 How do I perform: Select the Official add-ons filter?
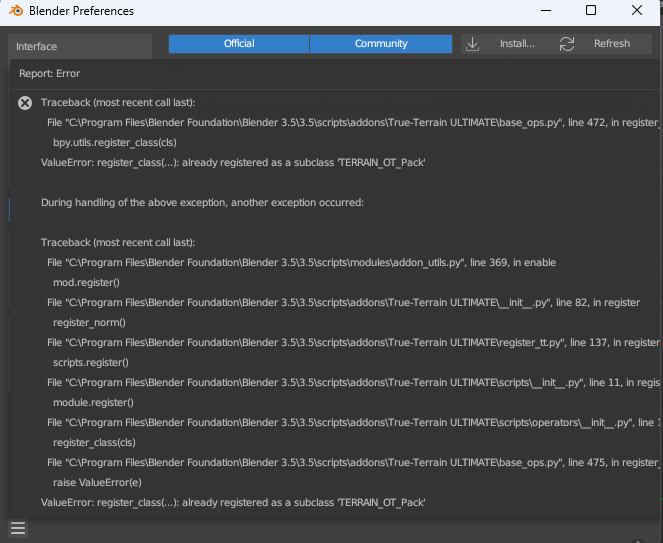coord(239,44)
